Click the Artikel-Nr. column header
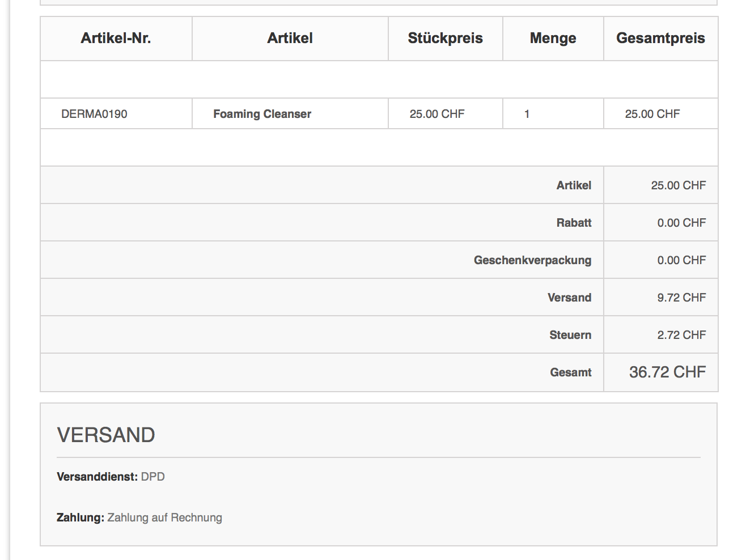The height and width of the screenshot is (560, 746). coord(116,38)
